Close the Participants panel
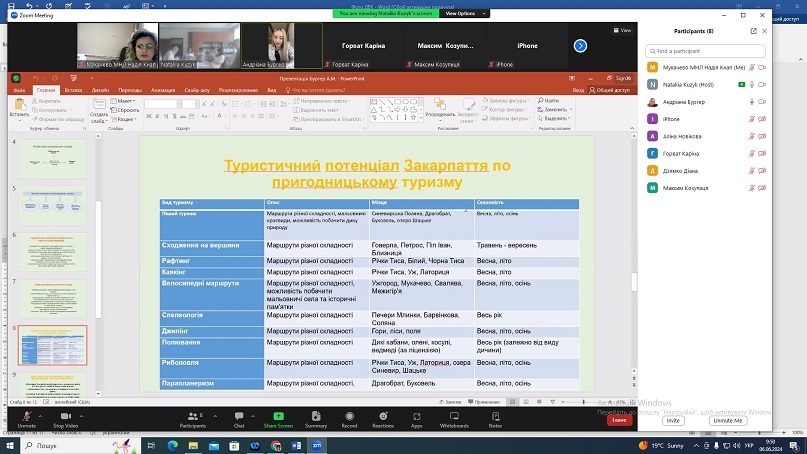Screen dimensions: 807x454 coord(764,31)
